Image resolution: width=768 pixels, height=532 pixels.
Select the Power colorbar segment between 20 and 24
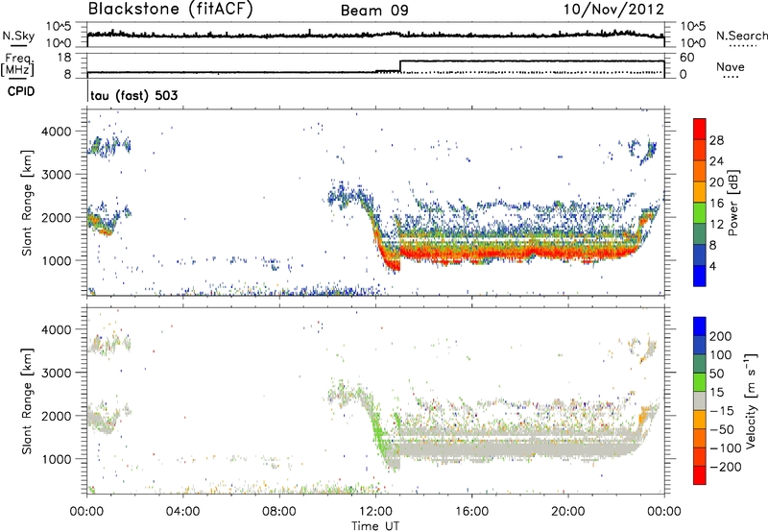click(700, 171)
